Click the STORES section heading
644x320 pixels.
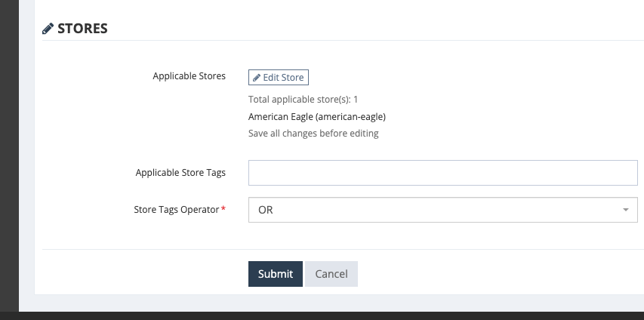(82, 29)
